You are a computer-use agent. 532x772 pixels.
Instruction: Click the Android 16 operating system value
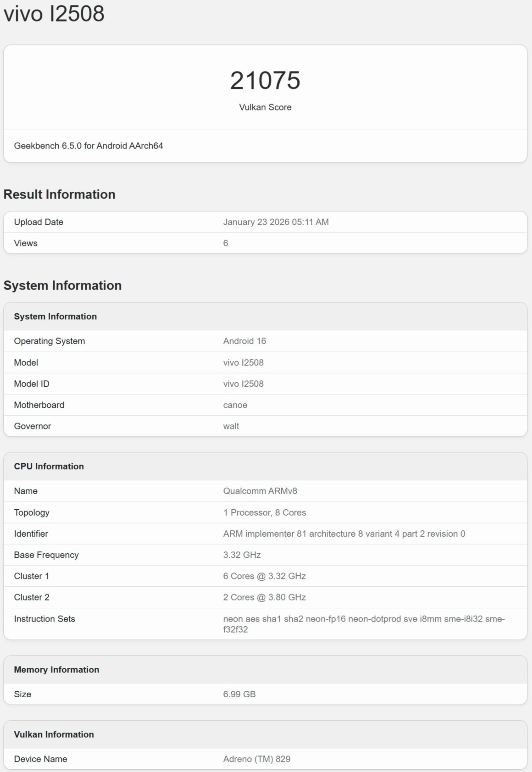tap(244, 341)
